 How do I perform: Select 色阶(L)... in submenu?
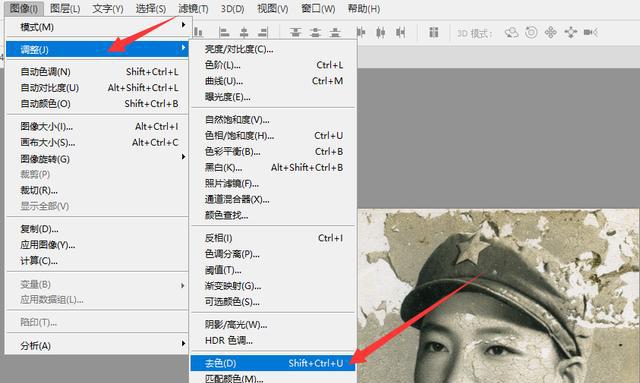[x=273, y=65]
